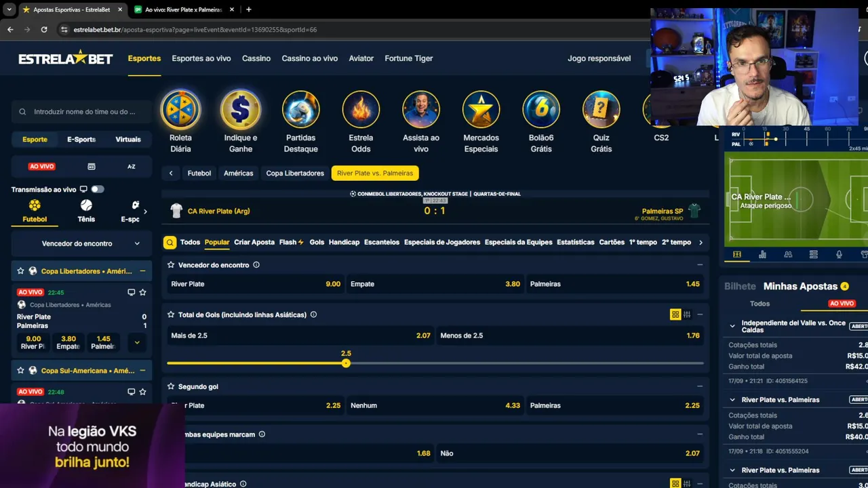Switch to the Cartões market tab
Screen dimensions: 868x488
612,242
